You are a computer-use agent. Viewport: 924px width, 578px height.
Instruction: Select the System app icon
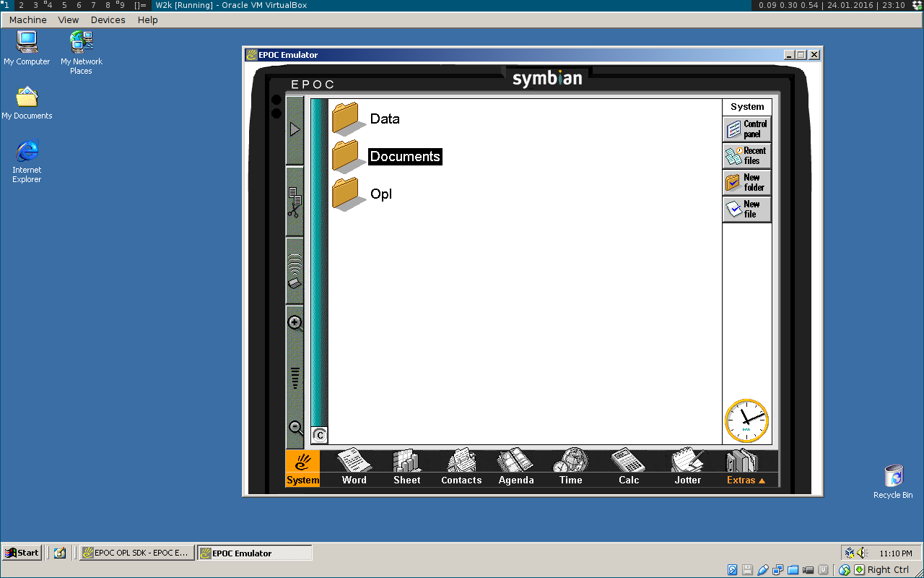[302, 468]
